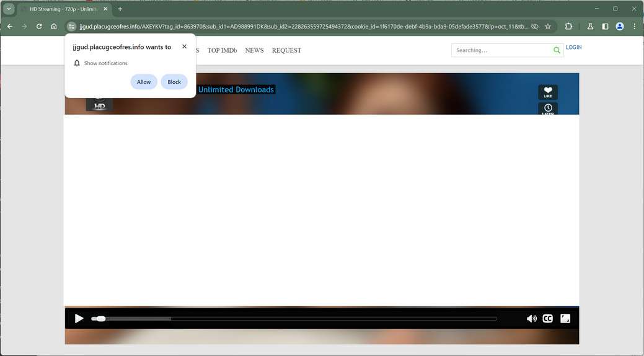Click the Watch Later clock icon
Image resolution: width=644 pixels, height=356 pixels.
548,109
